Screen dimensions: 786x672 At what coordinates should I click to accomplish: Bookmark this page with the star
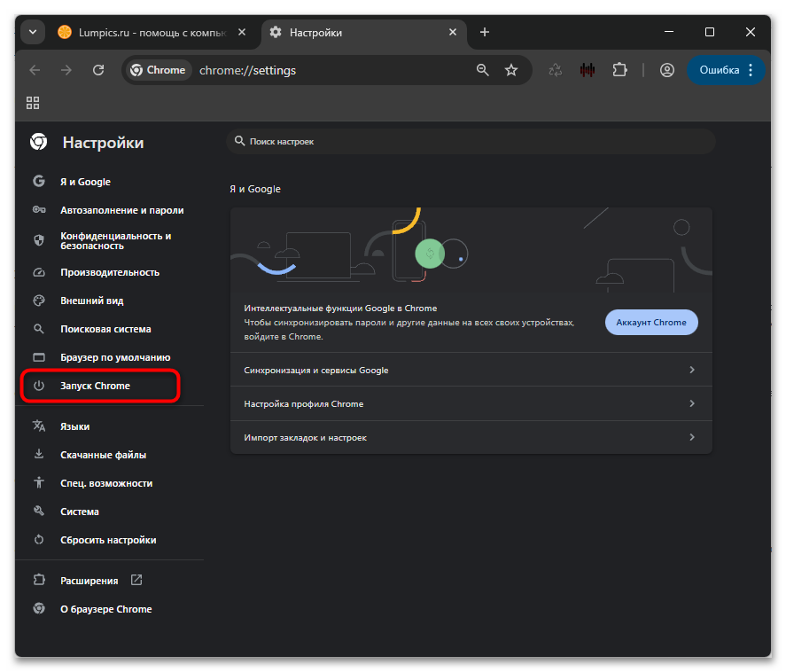click(511, 70)
